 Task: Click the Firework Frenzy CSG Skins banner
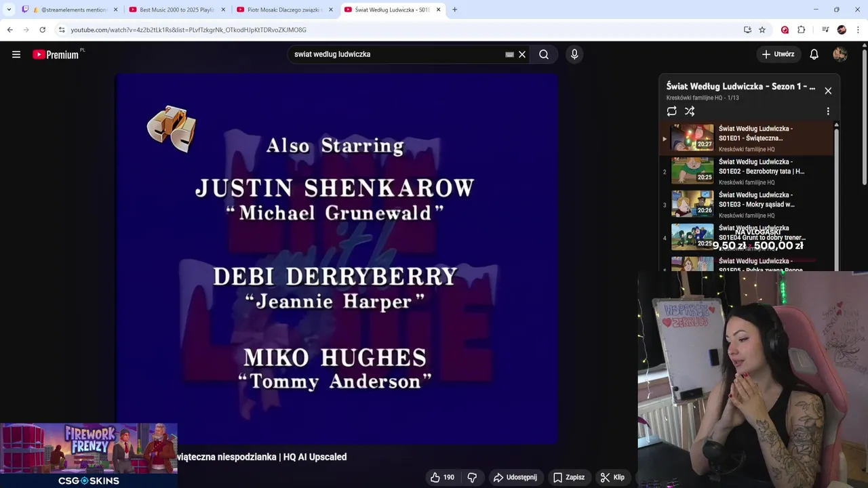tap(89, 455)
